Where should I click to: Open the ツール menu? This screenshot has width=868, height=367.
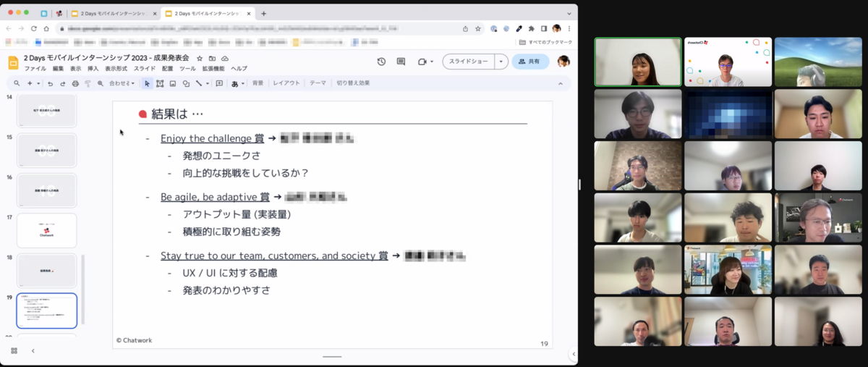[187, 69]
